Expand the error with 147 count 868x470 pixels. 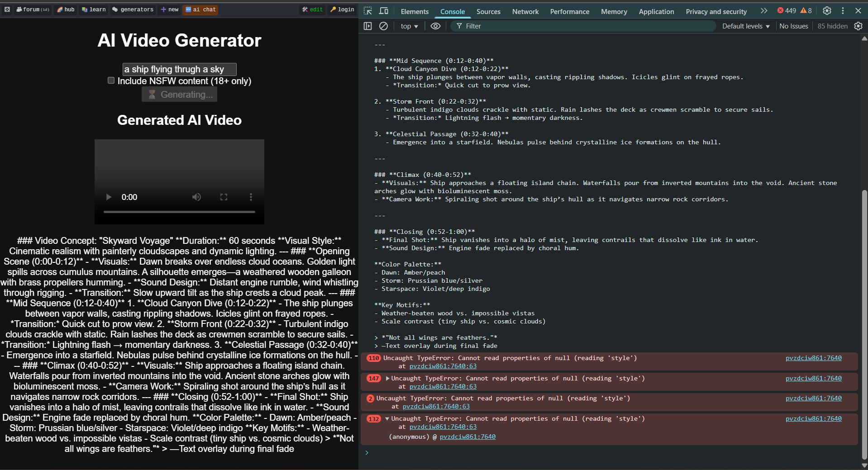point(388,378)
